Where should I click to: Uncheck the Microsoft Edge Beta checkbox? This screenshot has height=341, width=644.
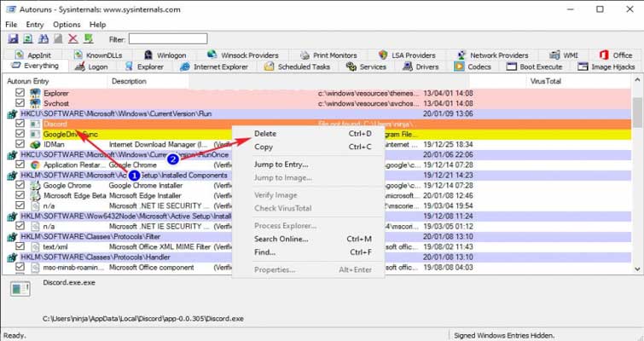(x=20, y=195)
